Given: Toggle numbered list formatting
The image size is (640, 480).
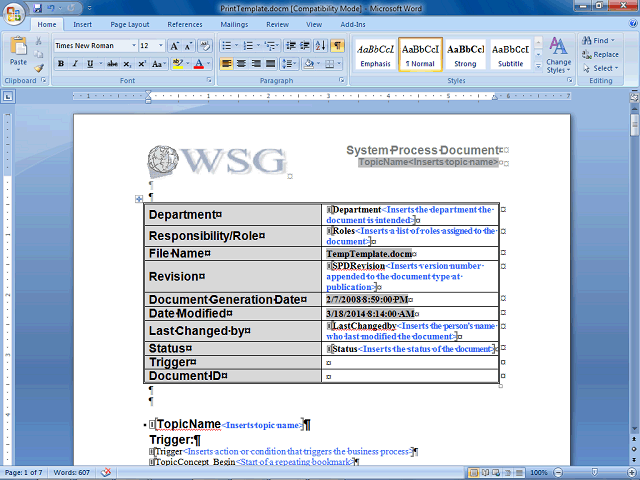Looking at the screenshot, I should click(248, 46).
